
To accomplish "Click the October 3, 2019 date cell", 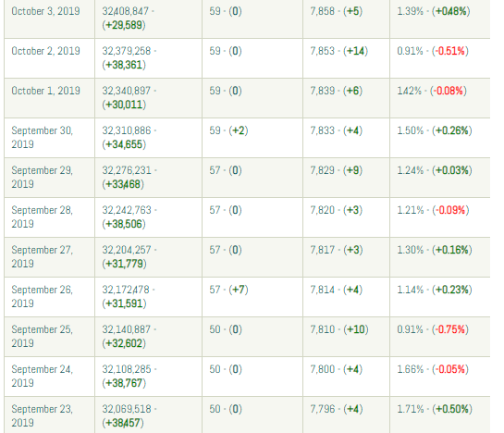I will pyautogui.click(x=50, y=19).
